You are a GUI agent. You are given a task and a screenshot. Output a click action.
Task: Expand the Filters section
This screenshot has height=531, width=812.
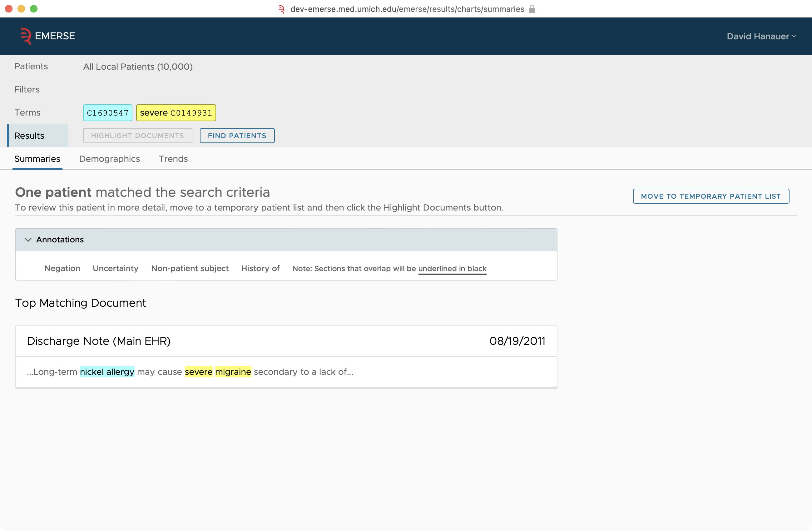27,89
